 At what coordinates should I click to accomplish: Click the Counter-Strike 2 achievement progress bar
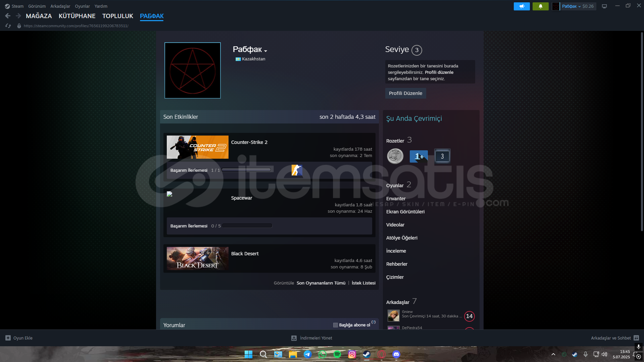point(246,170)
